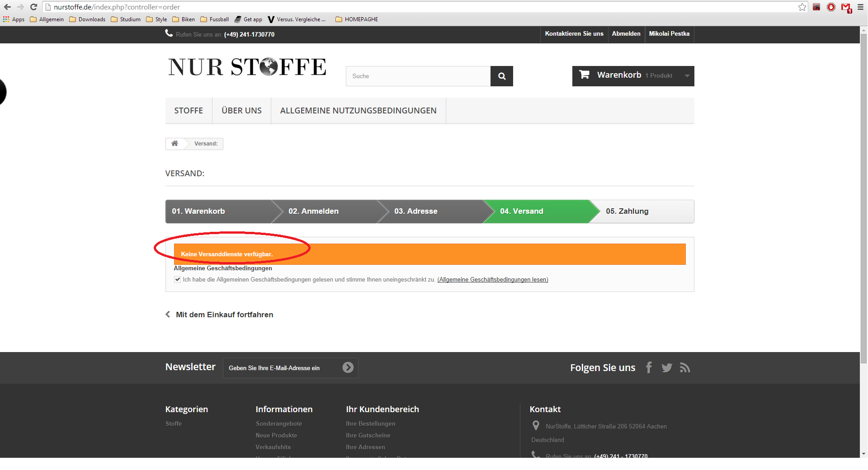Open the Style bookmarks folder

(x=156, y=19)
